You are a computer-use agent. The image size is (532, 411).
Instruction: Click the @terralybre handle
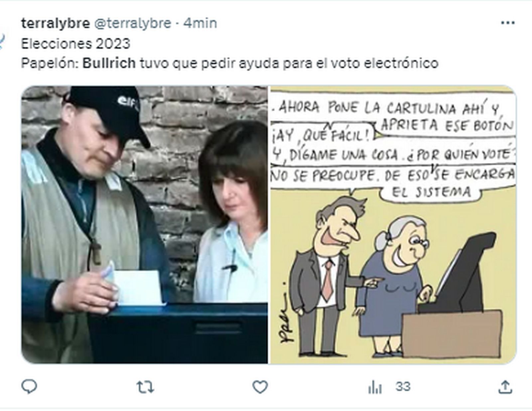[x=133, y=23]
